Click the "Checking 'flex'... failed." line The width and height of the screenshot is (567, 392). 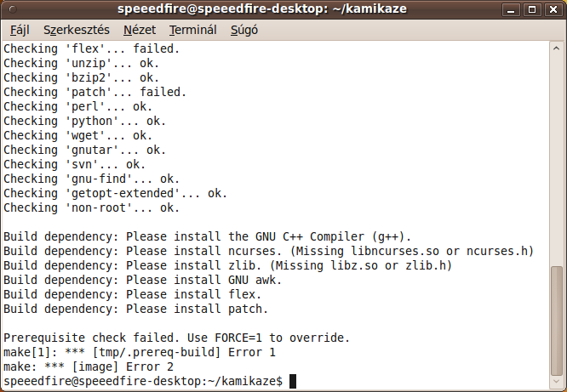tap(92, 48)
